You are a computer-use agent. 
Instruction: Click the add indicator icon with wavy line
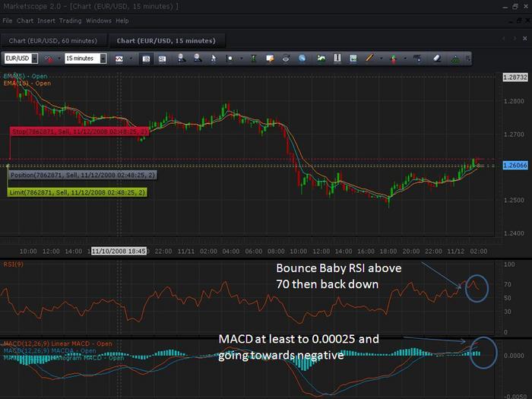pos(119,59)
